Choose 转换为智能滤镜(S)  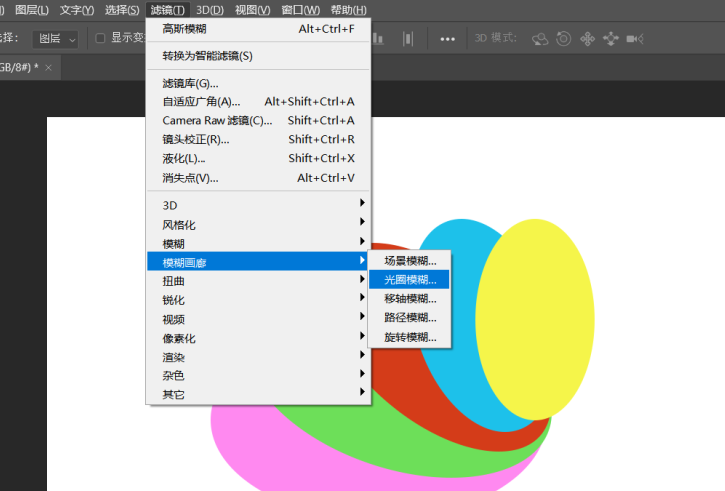pyautogui.click(x=258, y=56)
